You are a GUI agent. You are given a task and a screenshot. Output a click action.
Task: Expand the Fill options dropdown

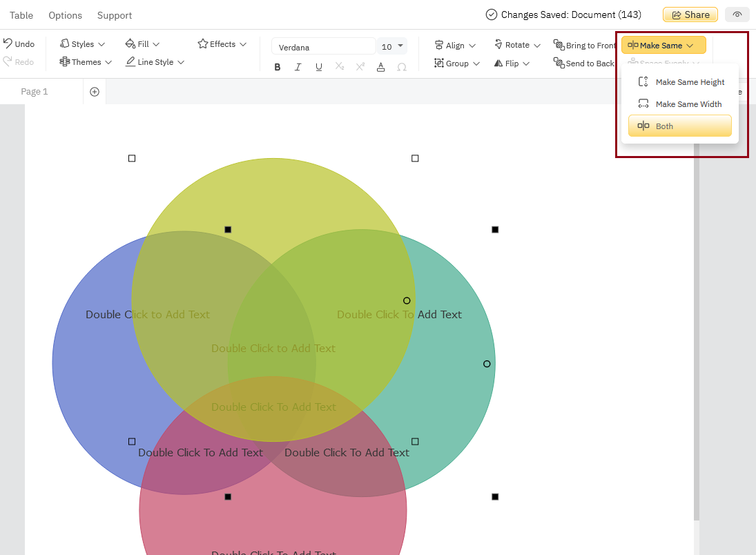[x=142, y=43]
